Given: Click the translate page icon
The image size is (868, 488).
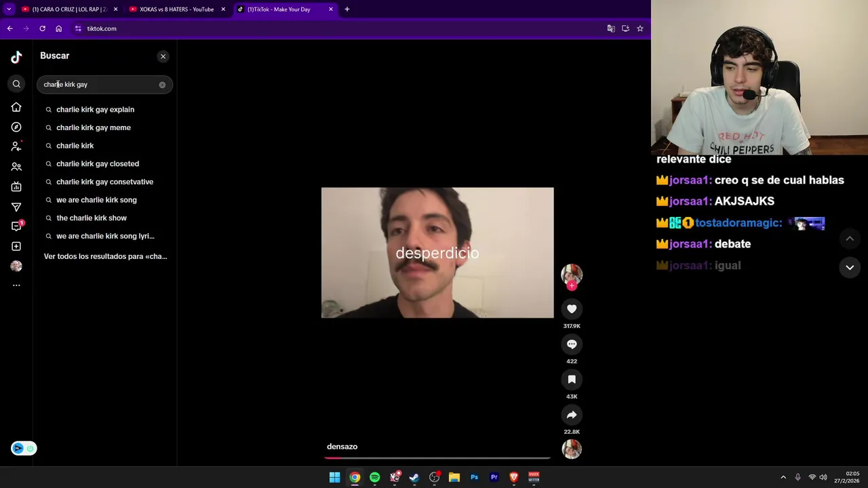Looking at the screenshot, I should (x=611, y=28).
